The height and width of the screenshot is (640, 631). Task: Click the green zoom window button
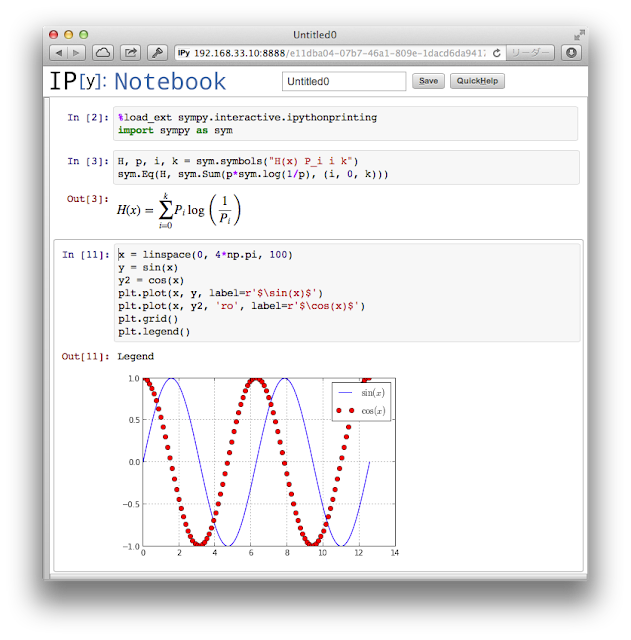pos(84,35)
